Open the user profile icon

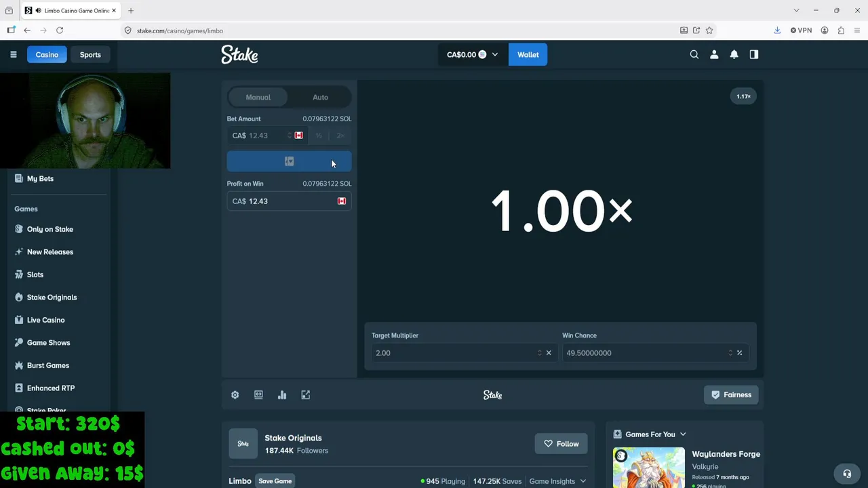[714, 54]
